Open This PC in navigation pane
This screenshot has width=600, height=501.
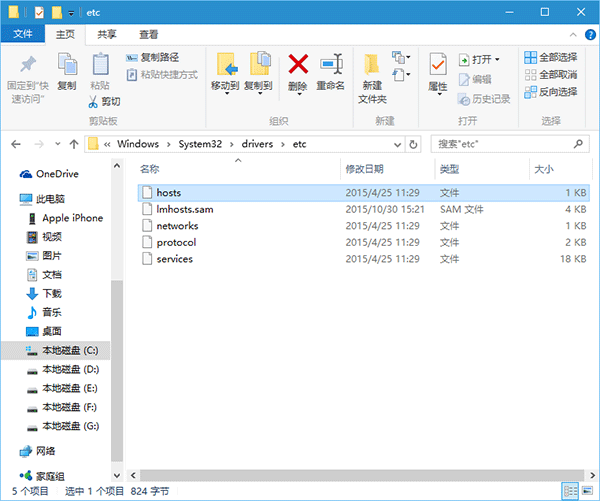[x=42, y=199]
